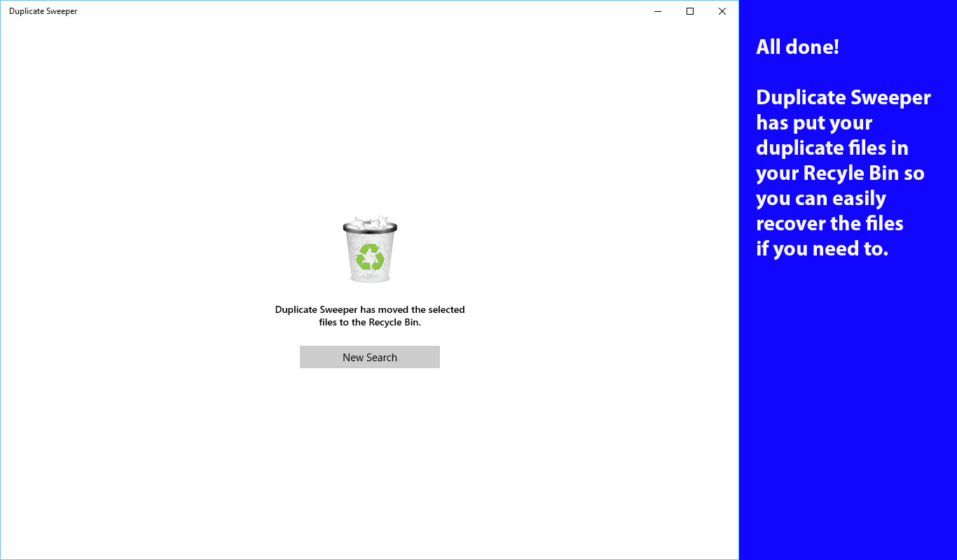Start a New Search

369,357
